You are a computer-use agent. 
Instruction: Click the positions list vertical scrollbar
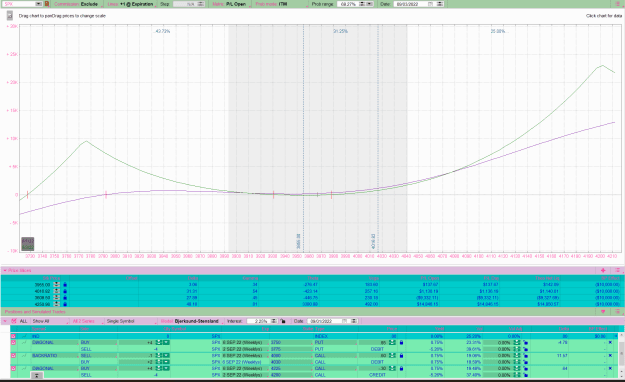tap(621, 355)
